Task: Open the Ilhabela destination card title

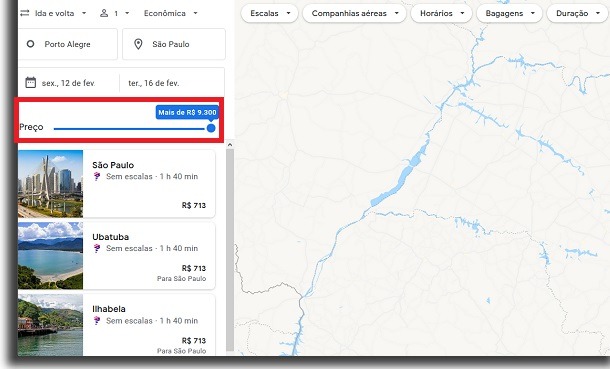Action: coord(109,309)
